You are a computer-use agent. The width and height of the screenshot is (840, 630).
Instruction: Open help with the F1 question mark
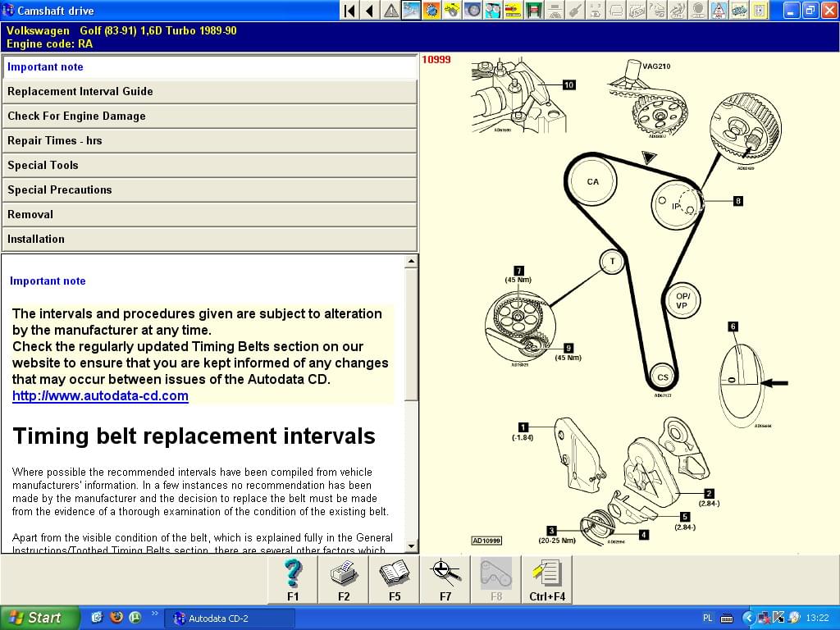pyautogui.click(x=293, y=580)
